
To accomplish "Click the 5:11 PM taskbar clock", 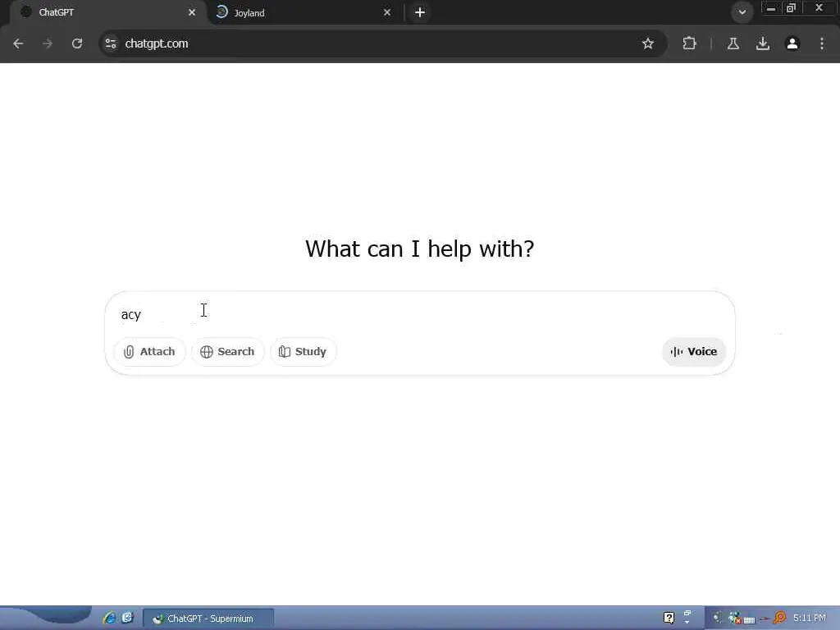I will (x=810, y=619).
